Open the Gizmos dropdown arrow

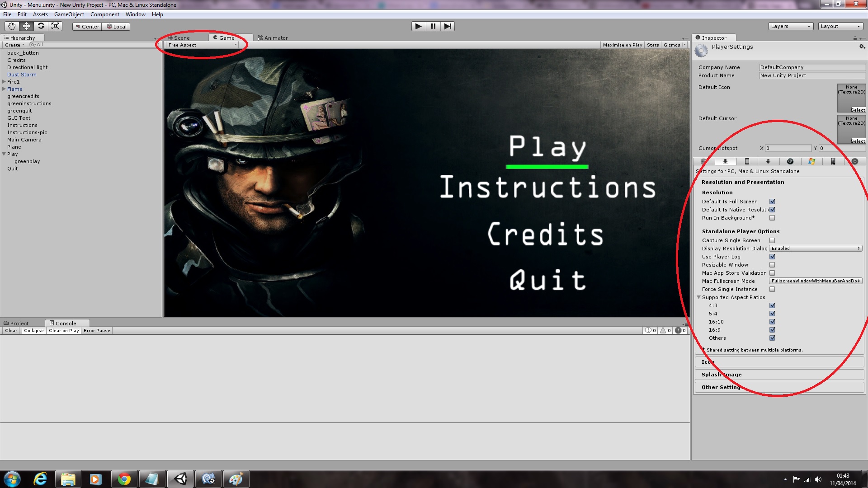point(684,45)
